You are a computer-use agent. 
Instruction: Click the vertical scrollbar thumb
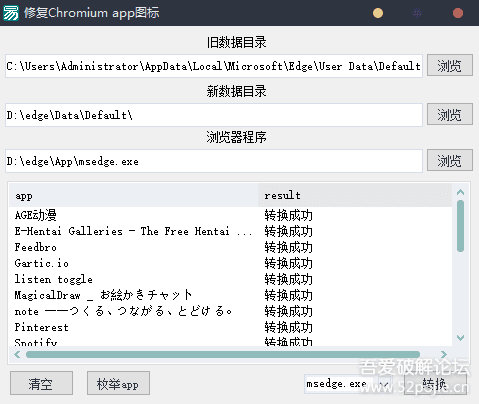pyautogui.click(x=461, y=226)
